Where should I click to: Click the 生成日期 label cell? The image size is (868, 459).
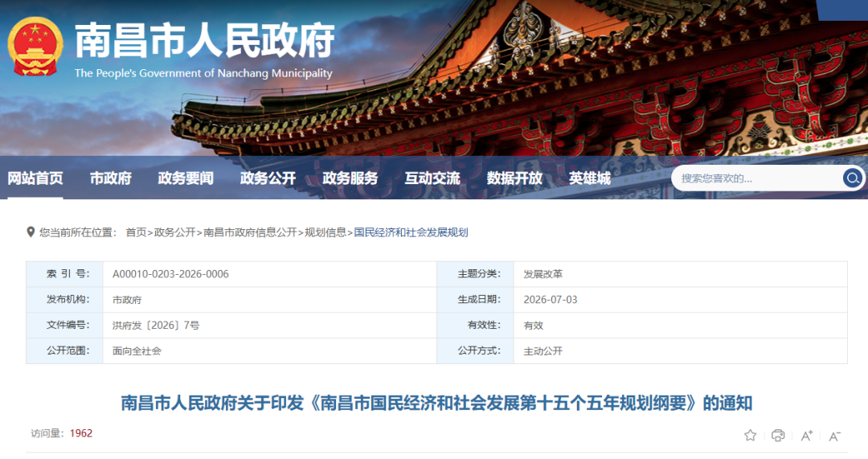pos(476,300)
